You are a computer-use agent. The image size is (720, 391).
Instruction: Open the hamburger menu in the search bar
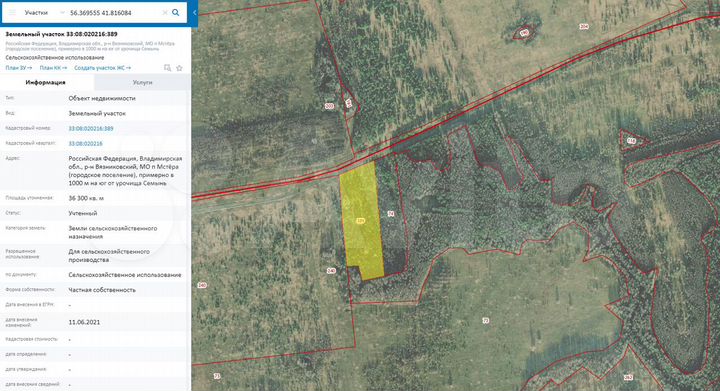12,13
